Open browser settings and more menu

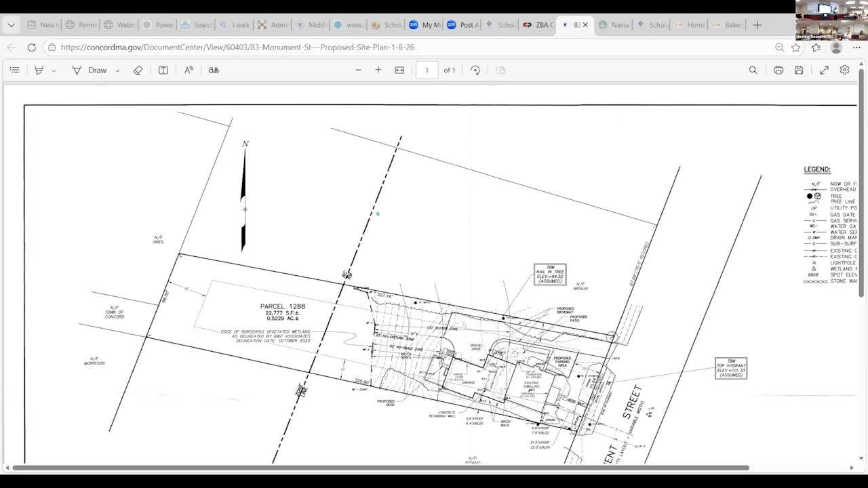(856, 47)
